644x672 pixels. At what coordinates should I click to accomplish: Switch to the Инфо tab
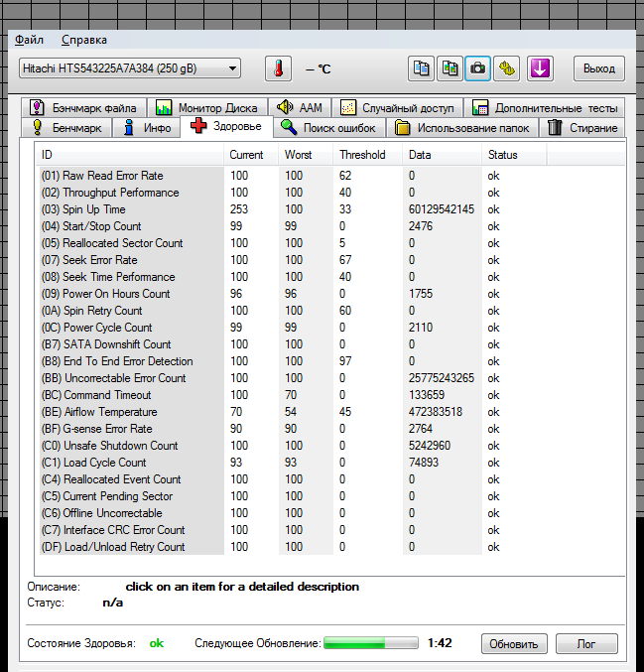(146, 128)
